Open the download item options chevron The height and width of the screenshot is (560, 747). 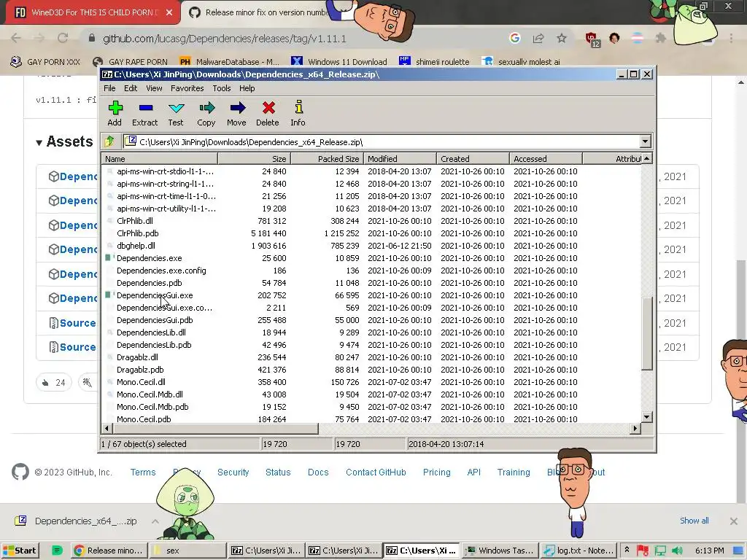(x=155, y=521)
